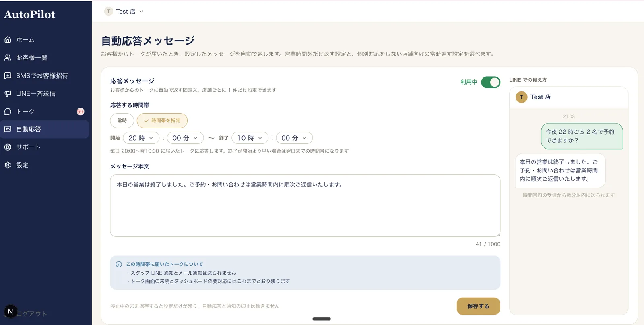The width and height of the screenshot is (644, 325).
Task: Click the LINE での見え方 label
Action: click(528, 80)
